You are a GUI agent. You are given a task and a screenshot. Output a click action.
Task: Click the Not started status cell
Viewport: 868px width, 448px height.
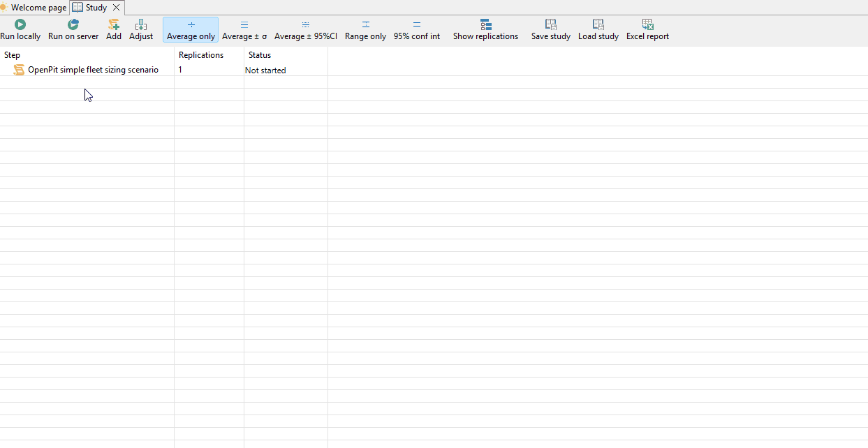265,70
